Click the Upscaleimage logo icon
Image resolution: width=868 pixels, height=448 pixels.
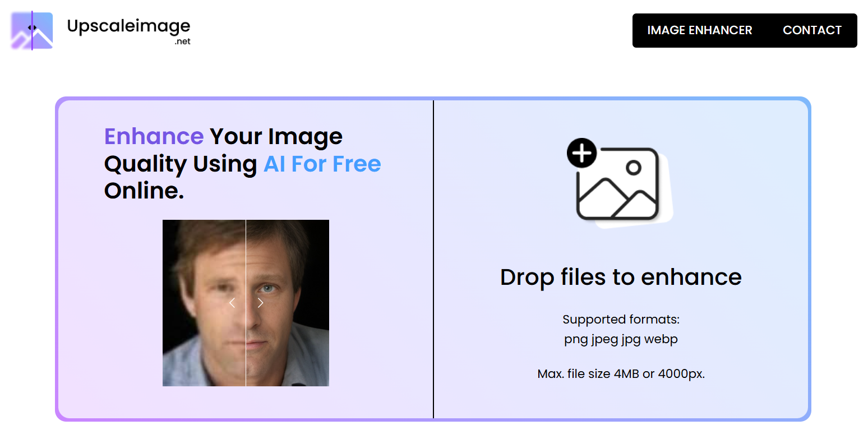click(x=31, y=30)
